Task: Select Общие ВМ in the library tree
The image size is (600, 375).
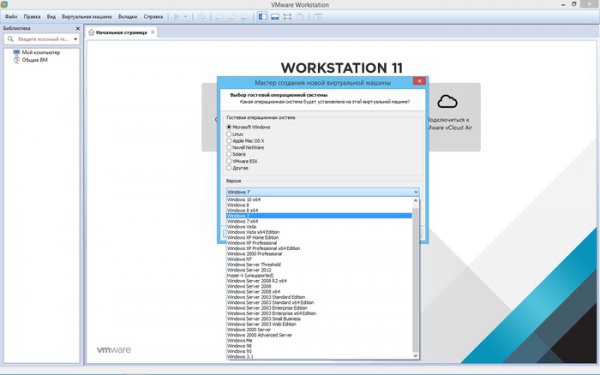Action: (x=34, y=60)
